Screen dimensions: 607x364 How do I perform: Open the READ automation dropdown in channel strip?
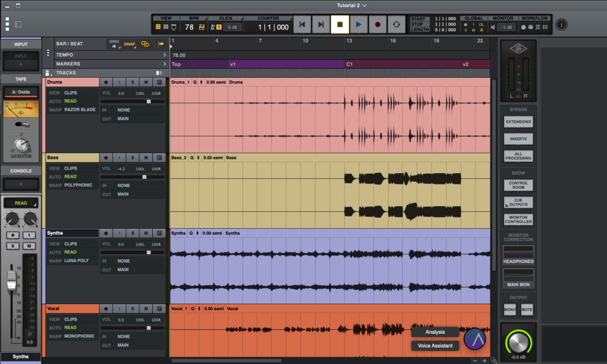pos(21,203)
